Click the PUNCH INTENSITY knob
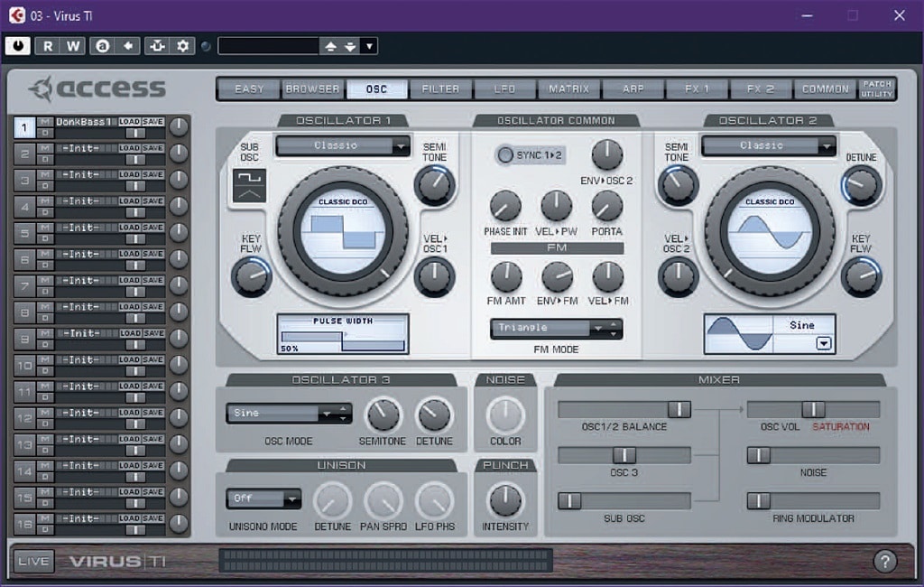The image size is (924, 587). click(x=505, y=500)
